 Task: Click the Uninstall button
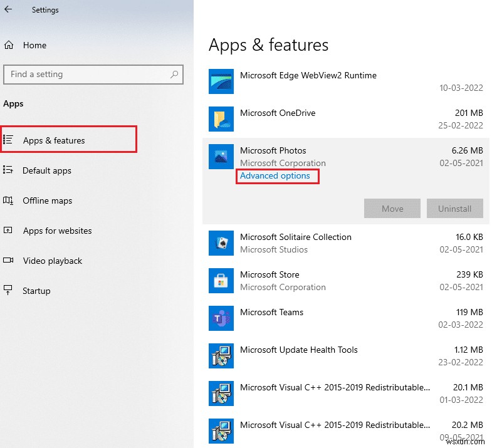point(454,208)
